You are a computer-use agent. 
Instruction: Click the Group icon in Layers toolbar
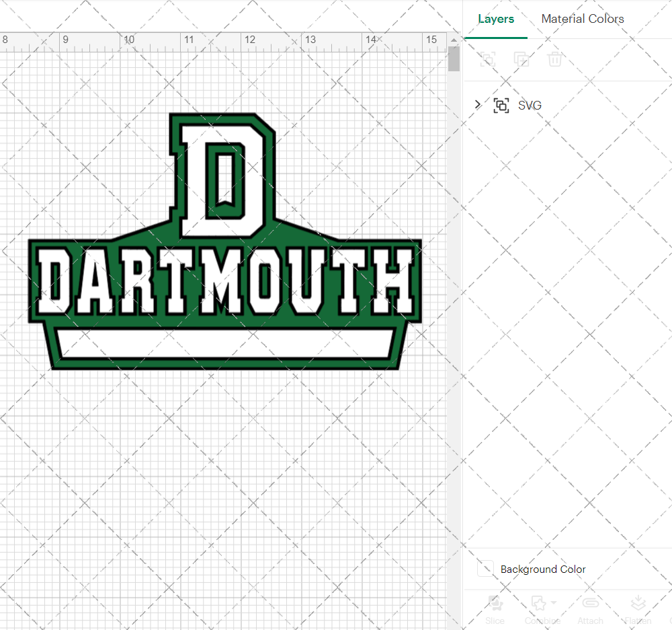pyautogui.click(x=488, y=59)
